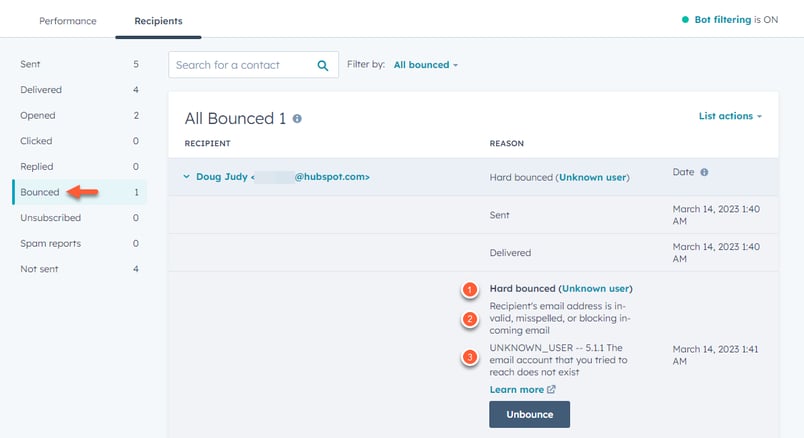Open the Bot filtering link
This screenshot has height=438, width=804.
coord(722,20)
